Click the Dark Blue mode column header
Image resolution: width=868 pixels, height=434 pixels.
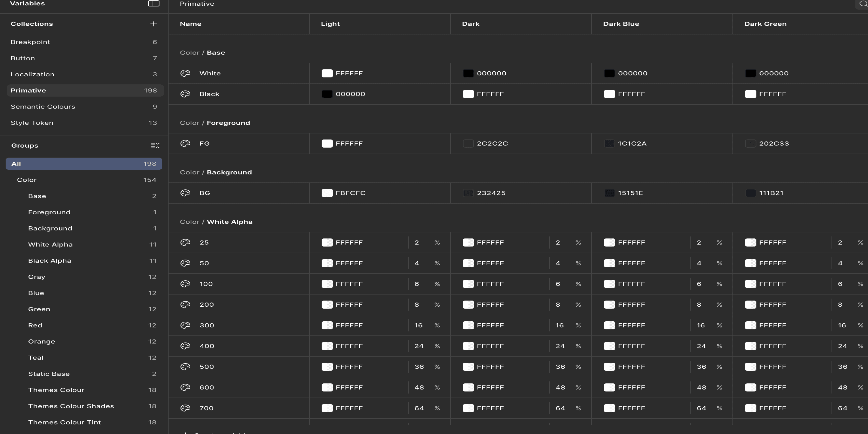click(621, 24)
